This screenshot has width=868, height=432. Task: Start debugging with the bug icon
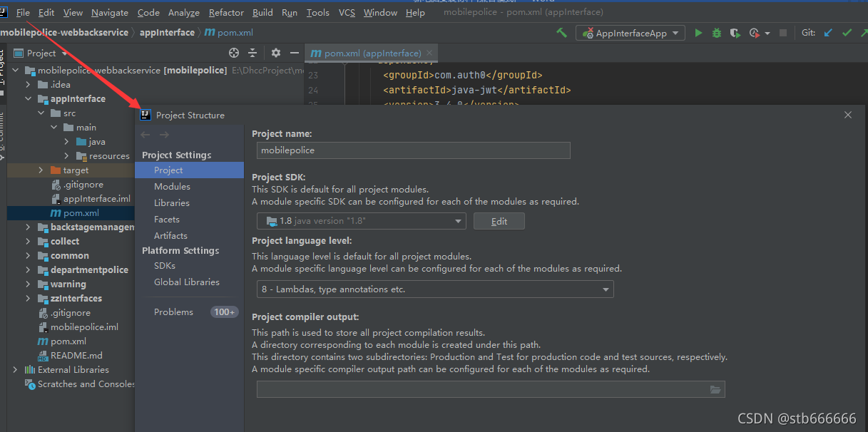tap(717, 33)
